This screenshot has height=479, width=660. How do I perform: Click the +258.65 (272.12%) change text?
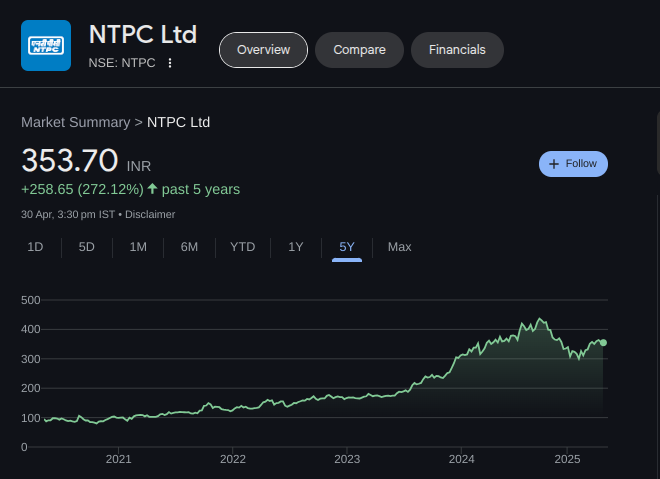click(82, 189)
